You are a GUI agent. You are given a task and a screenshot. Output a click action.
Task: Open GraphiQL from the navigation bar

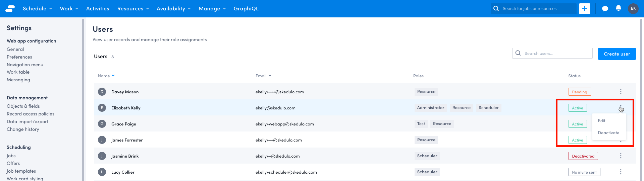coord(246,9)
